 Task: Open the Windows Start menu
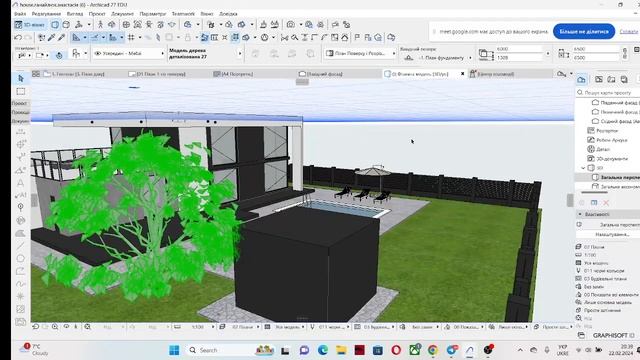174,350
